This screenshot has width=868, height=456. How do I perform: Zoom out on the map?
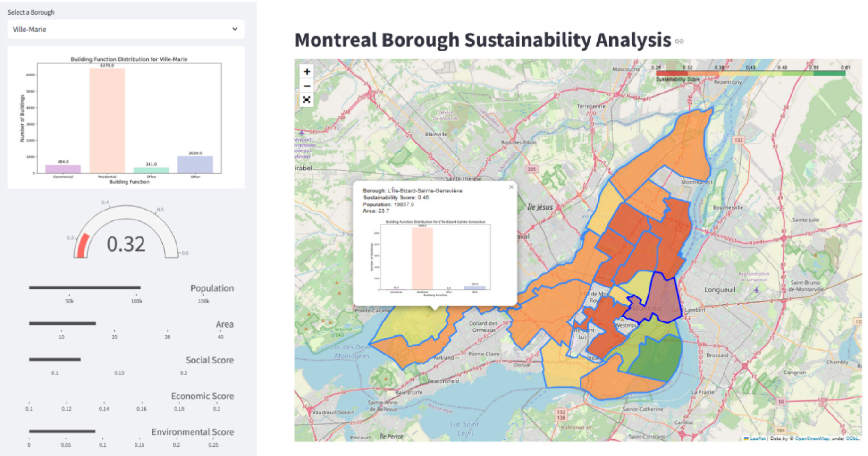307,86
